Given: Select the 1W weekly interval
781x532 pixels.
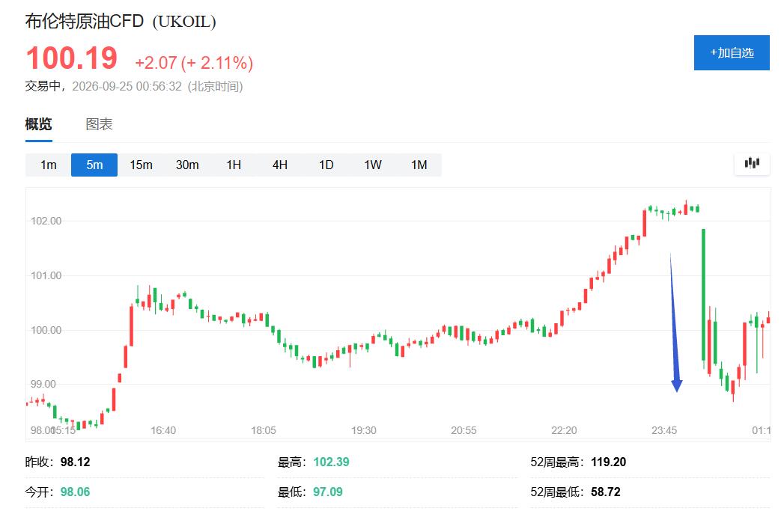Looking at the screenshot, I should pyautogui.click(x=373, y=165).
